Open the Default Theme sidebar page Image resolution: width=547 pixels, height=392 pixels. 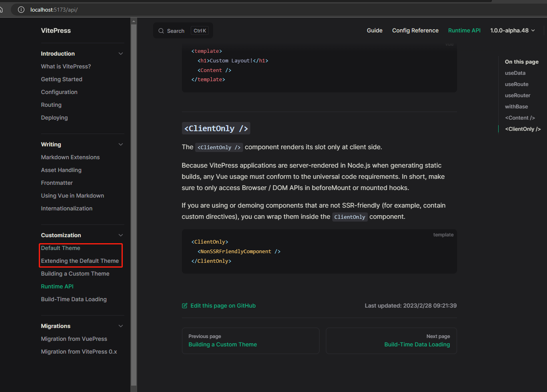[60, 248]
